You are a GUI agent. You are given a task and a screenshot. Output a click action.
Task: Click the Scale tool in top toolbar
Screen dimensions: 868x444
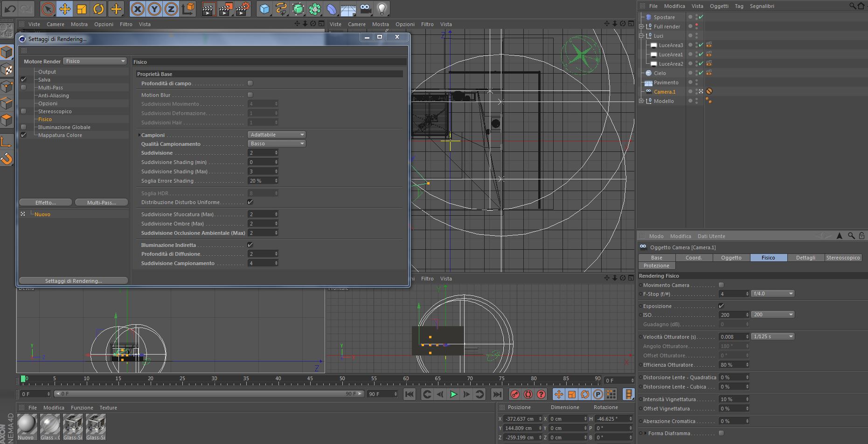click(x=82, y=9)
